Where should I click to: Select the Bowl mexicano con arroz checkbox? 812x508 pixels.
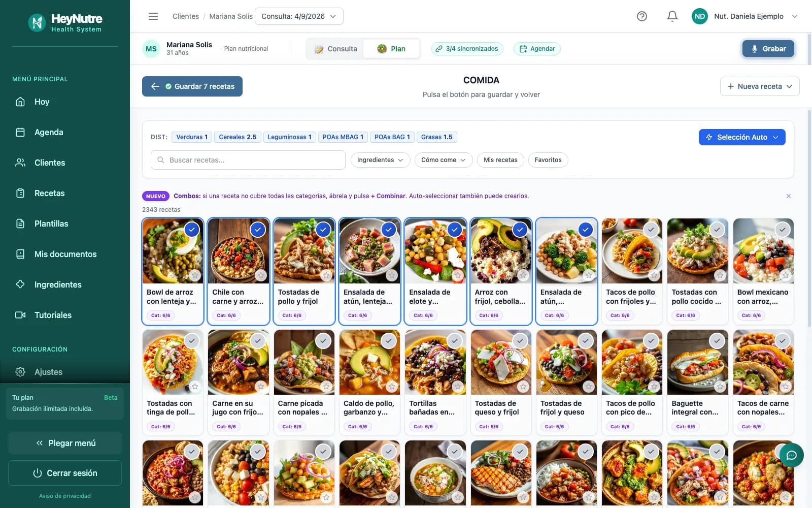coord(783,230)
